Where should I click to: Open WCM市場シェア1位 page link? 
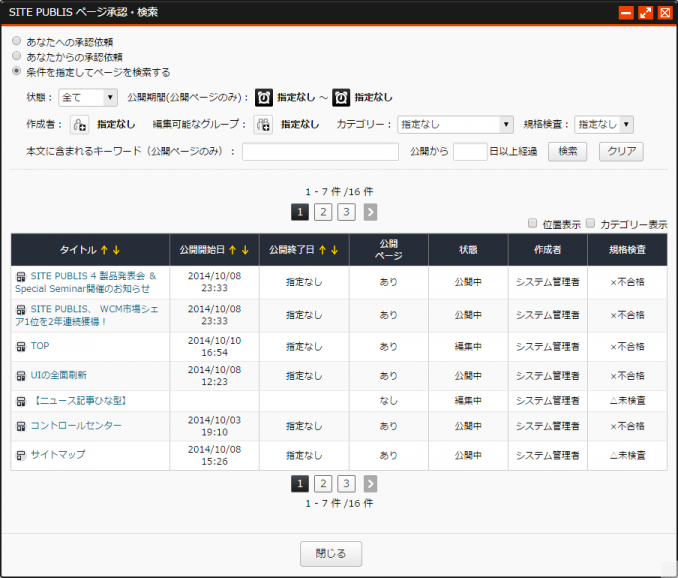click(87, 315)
